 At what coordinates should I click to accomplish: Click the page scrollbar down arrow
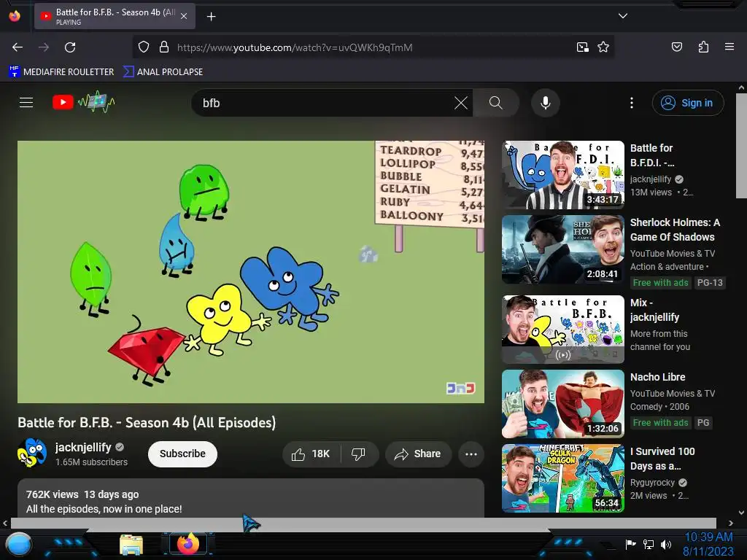741,513
